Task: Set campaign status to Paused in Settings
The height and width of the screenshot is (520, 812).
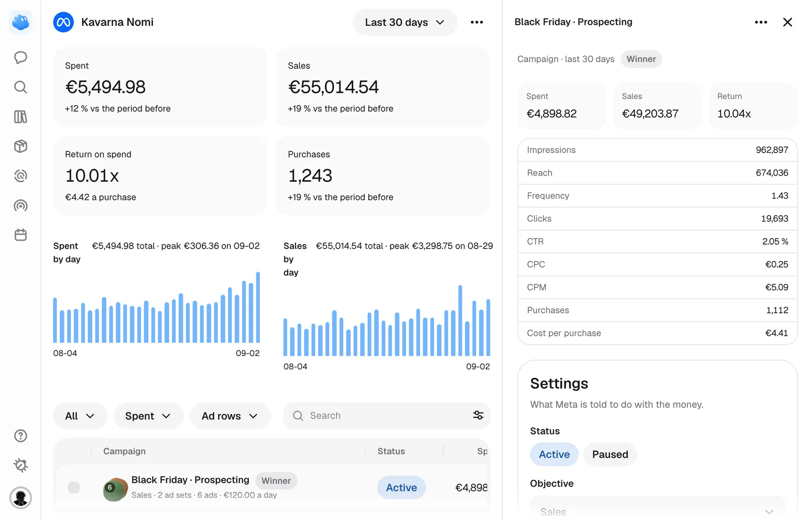Action: pos(610,454)
